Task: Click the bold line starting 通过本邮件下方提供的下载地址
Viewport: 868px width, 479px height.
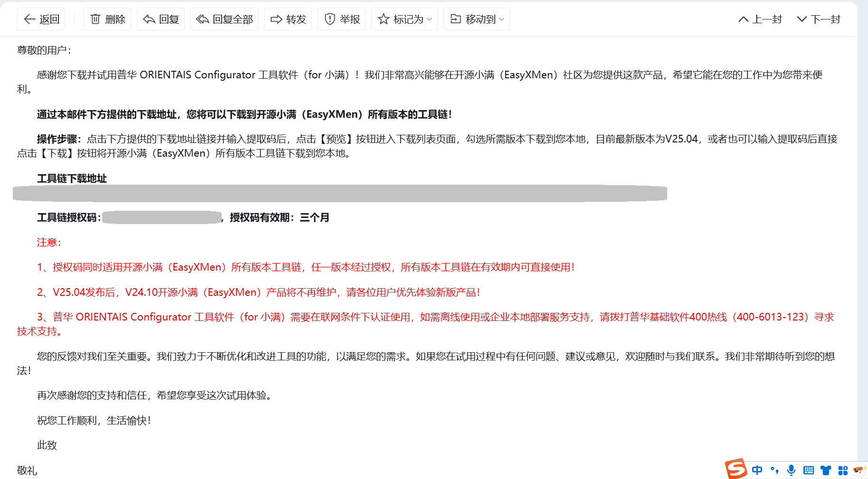Action: point(245,114)
